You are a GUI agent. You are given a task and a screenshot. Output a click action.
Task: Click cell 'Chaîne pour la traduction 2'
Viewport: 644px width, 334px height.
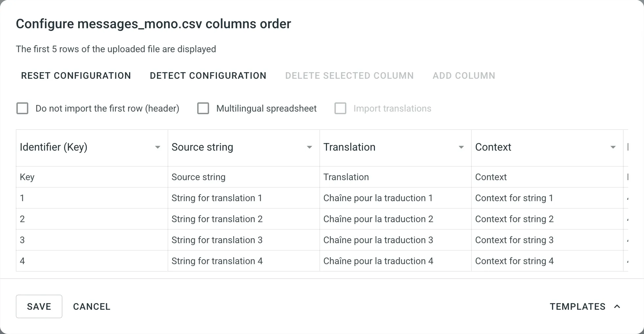(396, 219)
